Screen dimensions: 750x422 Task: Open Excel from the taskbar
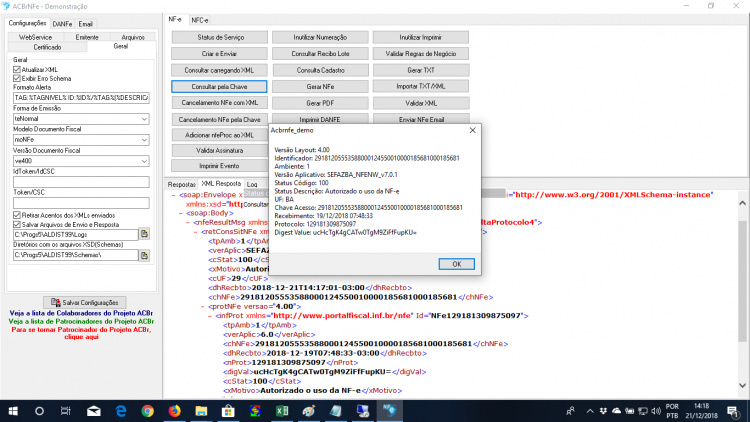coord(282,411)
